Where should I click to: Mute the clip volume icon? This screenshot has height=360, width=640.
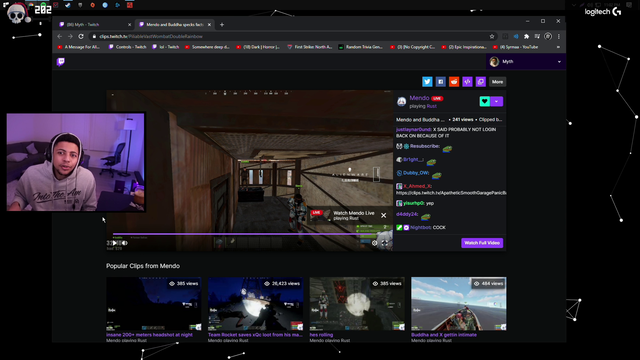[x=125, y=243]
